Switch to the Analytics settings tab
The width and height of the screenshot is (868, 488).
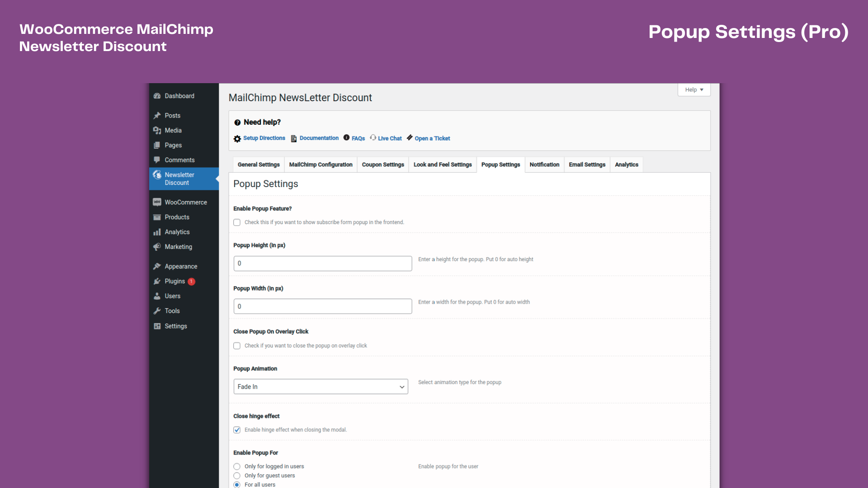point(627,164)
